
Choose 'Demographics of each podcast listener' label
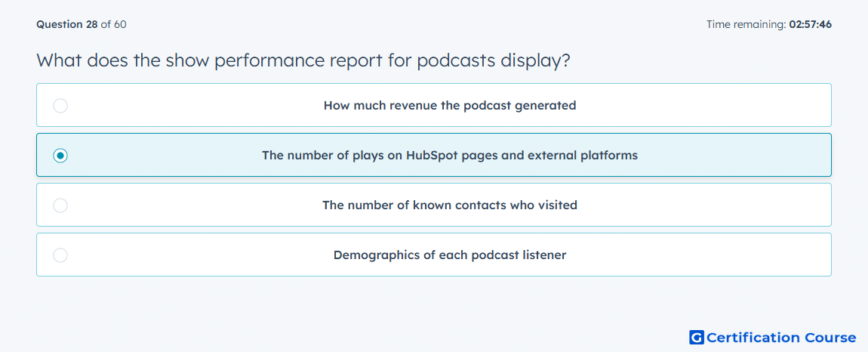(450, 255)
